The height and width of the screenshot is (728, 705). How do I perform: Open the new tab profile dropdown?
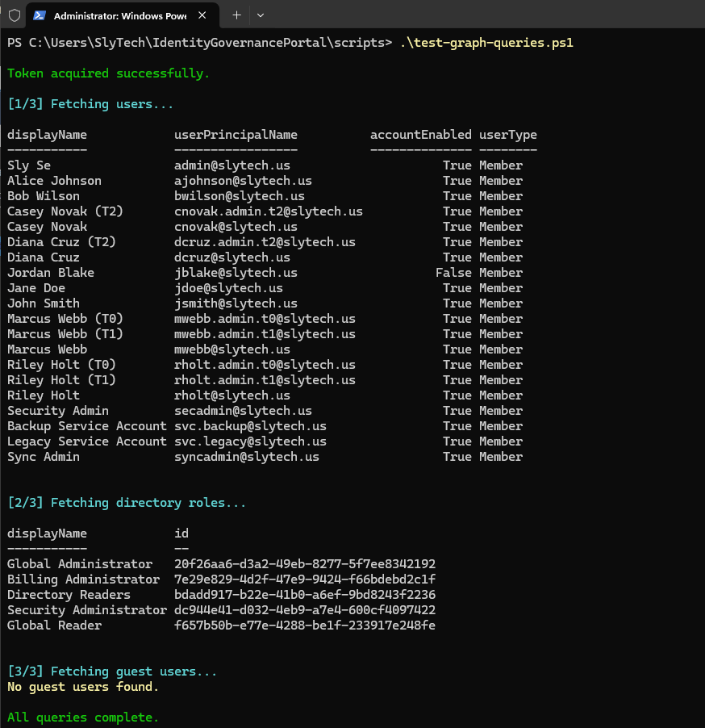[261, 15]
